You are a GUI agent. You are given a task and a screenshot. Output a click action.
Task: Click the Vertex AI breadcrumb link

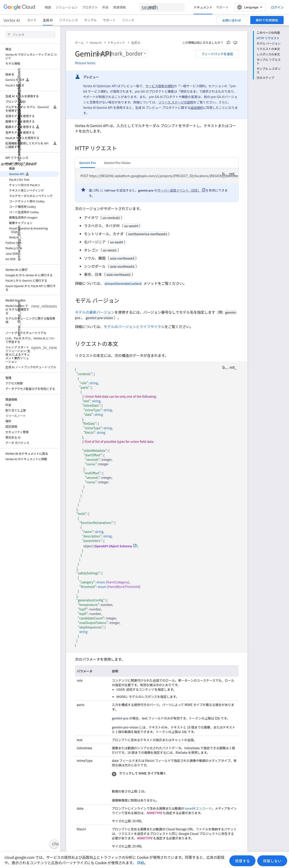click(x=96, y=43)
